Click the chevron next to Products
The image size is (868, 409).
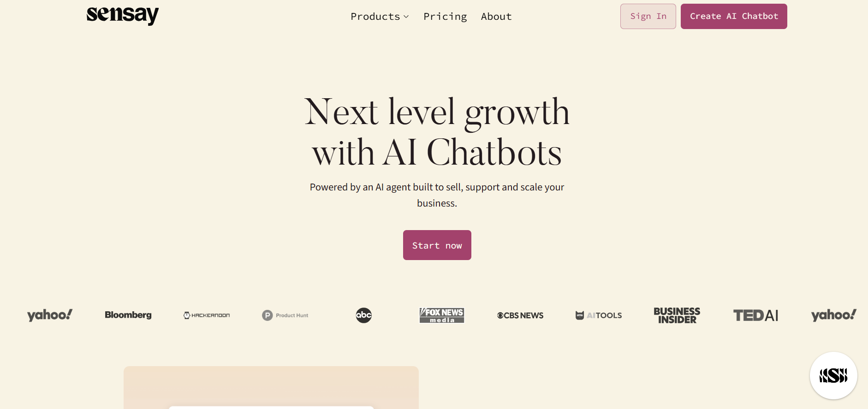(x=406, y=17)
